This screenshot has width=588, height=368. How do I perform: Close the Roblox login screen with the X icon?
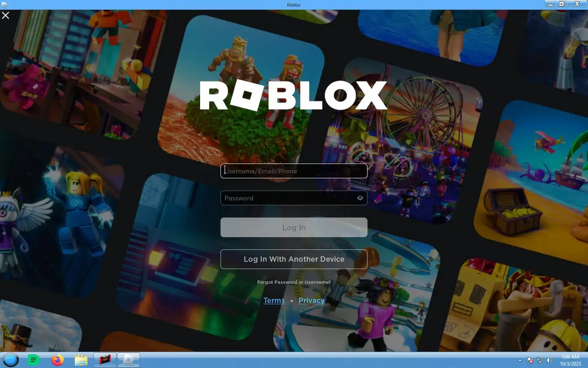point(6,16)
